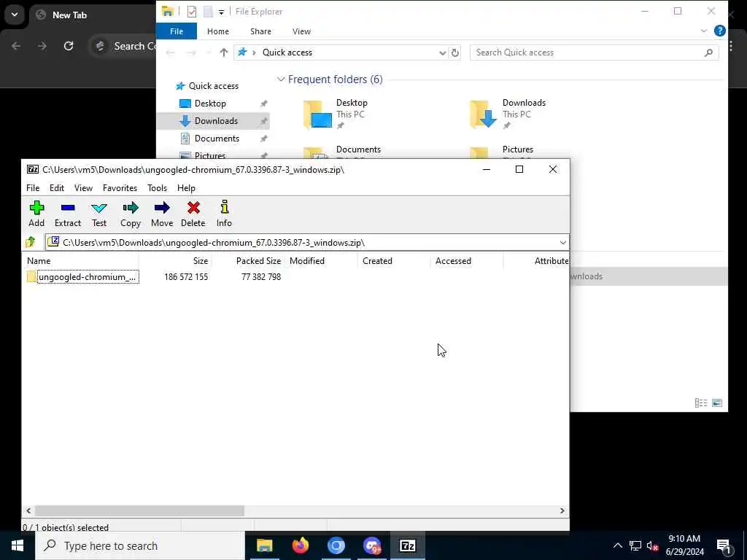Open the Downloads frequent folder tile
Viewport: 747px width, 560px height.
click(508, 114)
